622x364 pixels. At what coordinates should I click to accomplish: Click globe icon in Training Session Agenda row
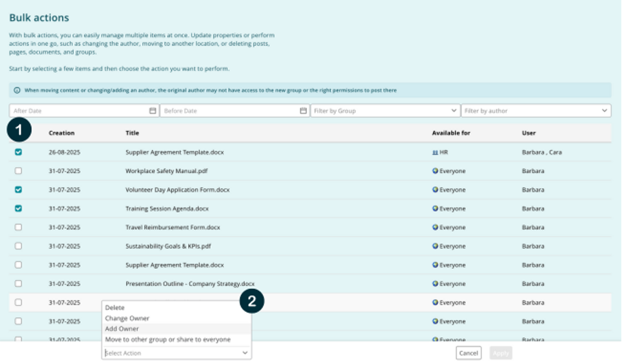tap(435, 209)
